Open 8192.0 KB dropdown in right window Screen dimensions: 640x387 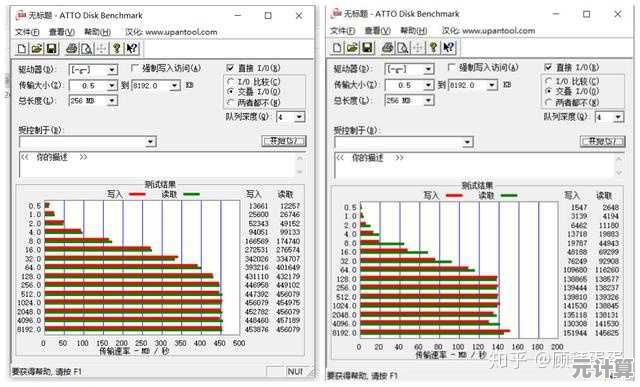(493, 85)
